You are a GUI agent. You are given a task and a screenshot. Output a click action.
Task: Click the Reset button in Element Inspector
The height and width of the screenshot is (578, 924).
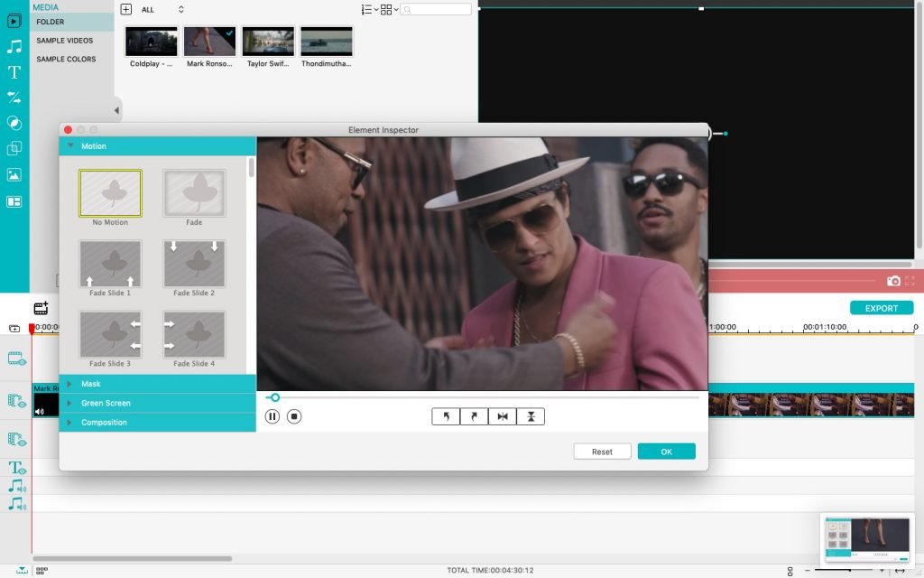[602, 452]
